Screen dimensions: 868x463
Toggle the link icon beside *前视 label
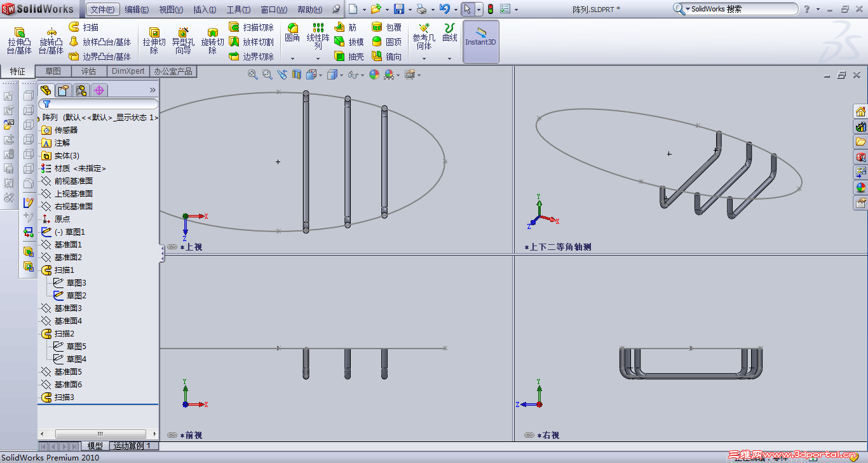click(172, 435)
